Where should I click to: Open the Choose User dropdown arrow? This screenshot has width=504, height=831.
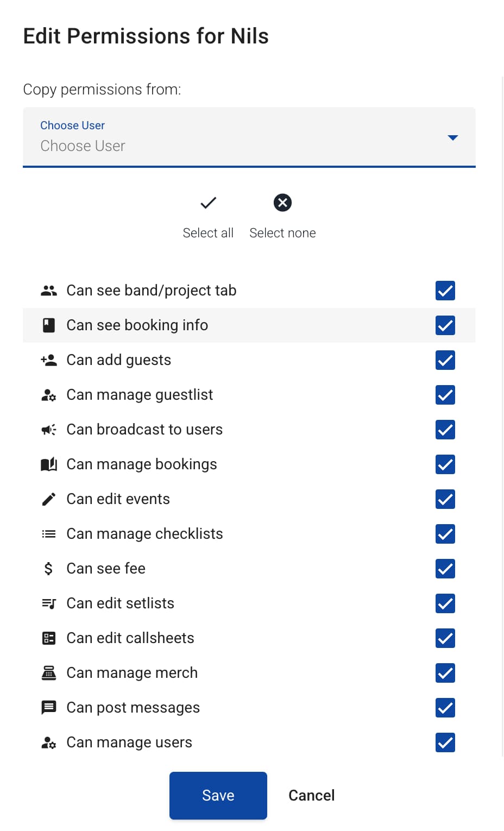click(x=452, y=138)
